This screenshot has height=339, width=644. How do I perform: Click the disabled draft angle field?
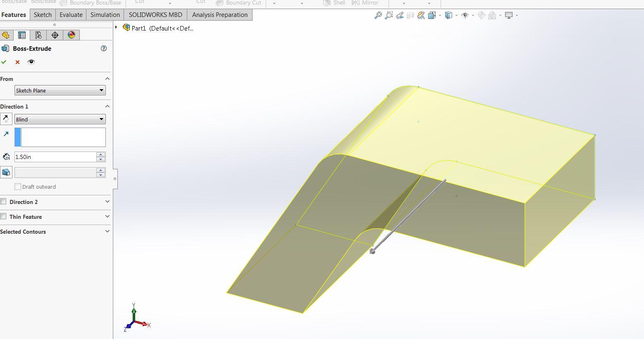(55, 173)
